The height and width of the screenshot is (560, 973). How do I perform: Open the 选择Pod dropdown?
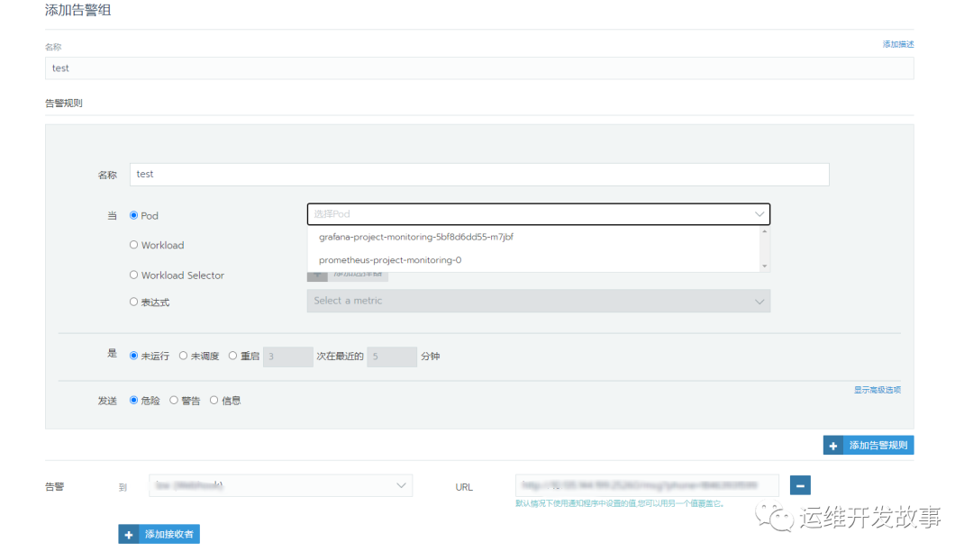[x=539, y=214]
